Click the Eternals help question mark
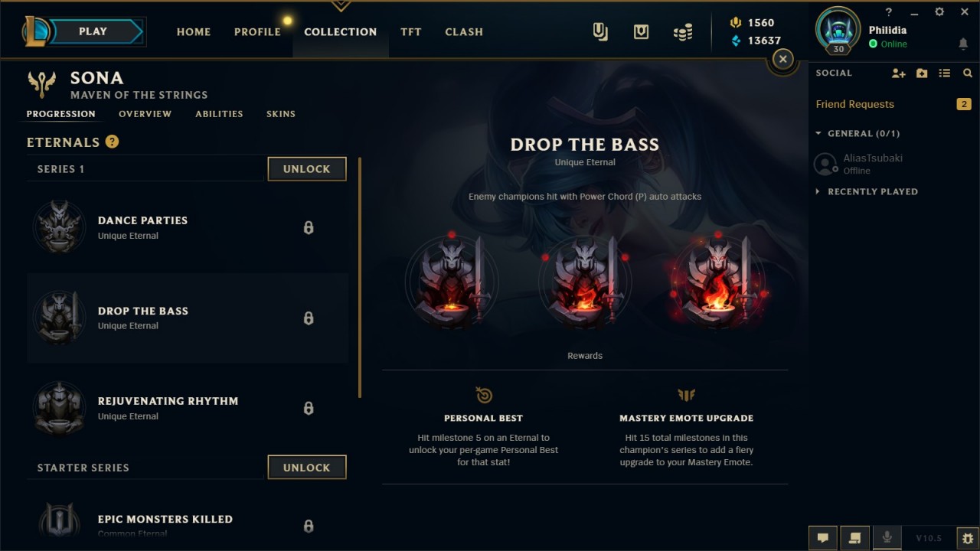The image size is (980, 551). point(112,142)
